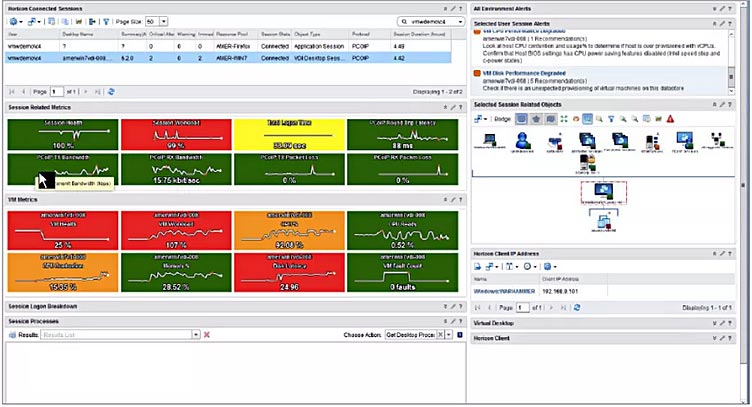Expand the Horizon Client widget
The width and height of the screenshot is (752, 407).
click(x=715, y=338)
